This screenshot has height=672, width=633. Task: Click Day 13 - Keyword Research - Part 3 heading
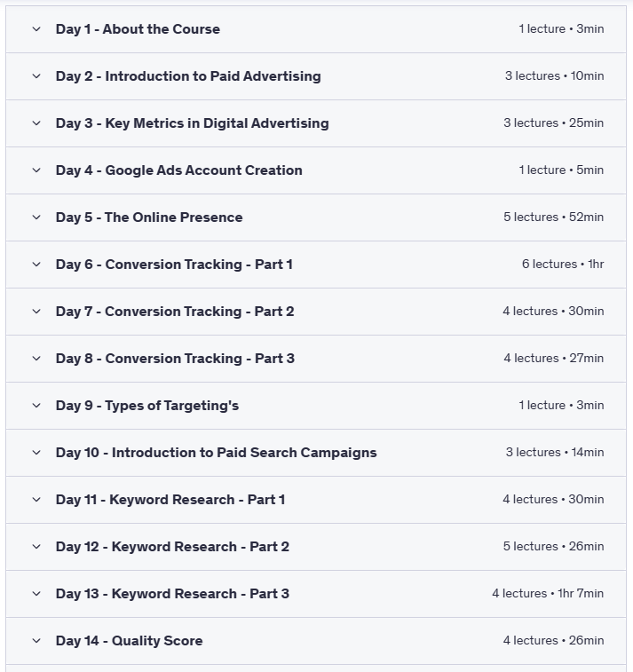point(172,594)
